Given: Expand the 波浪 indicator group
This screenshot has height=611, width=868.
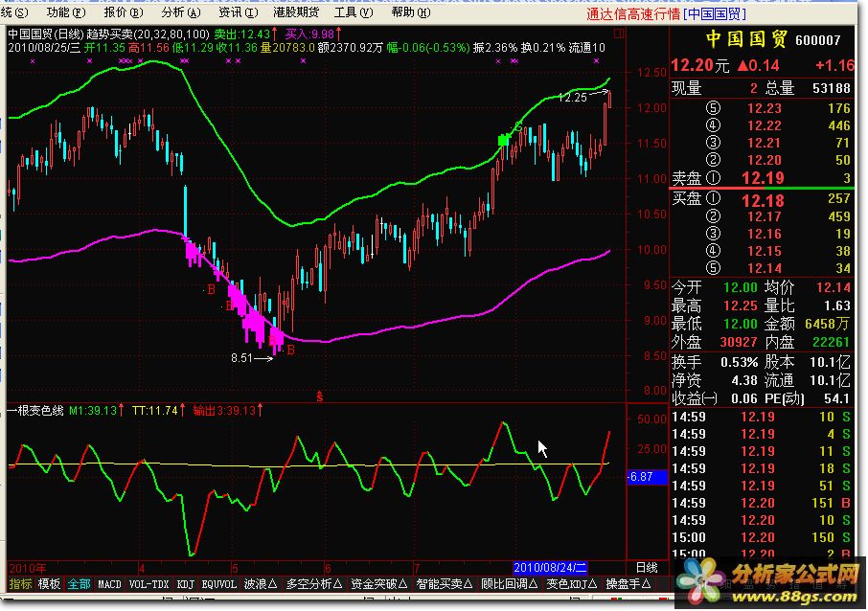Looking at the screenshot, I should pyautogui.click(x=261, y=584).
